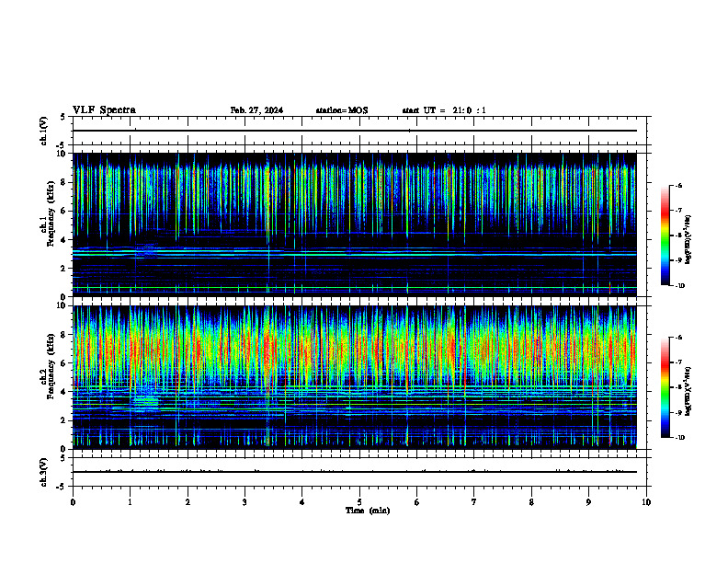Click the ch.1 spectrogram panel
Screen dimensions: 728x563
(x=355, y=224)
